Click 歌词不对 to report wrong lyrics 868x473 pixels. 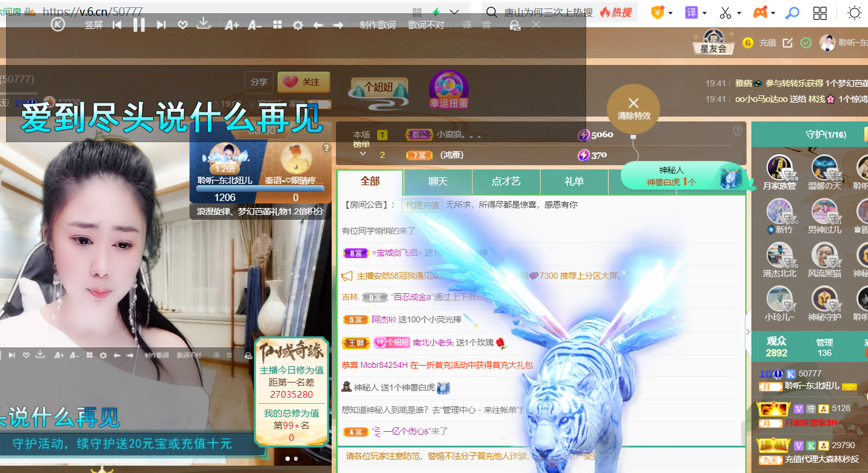click(426, 25)
